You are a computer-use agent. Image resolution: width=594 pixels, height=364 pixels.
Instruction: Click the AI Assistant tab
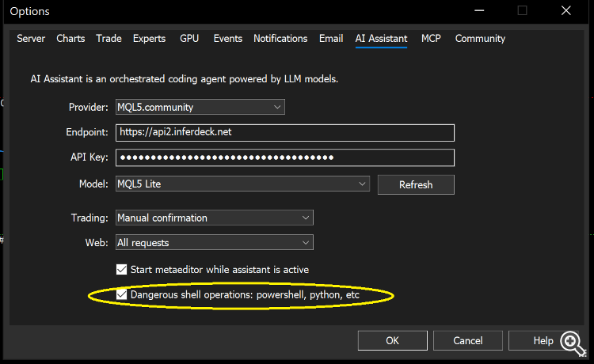(x=381, y=39)
